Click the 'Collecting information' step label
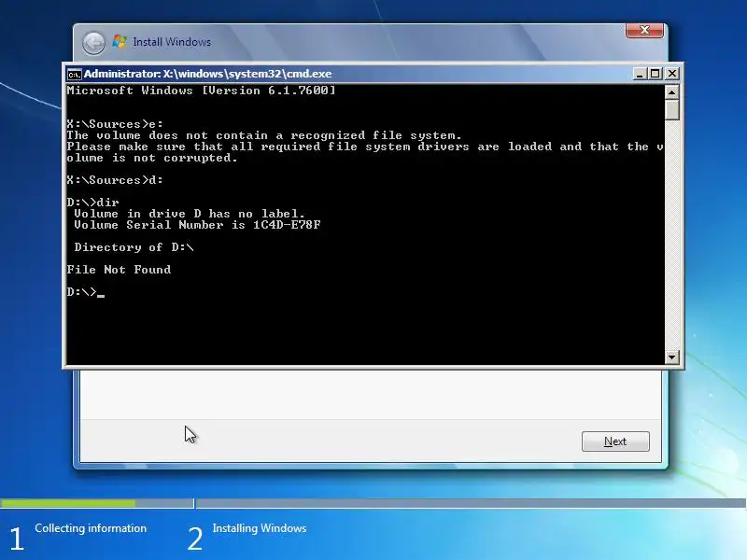Image resolution: width=747 pixels, height=560 pixels. [x=91, y=528]
